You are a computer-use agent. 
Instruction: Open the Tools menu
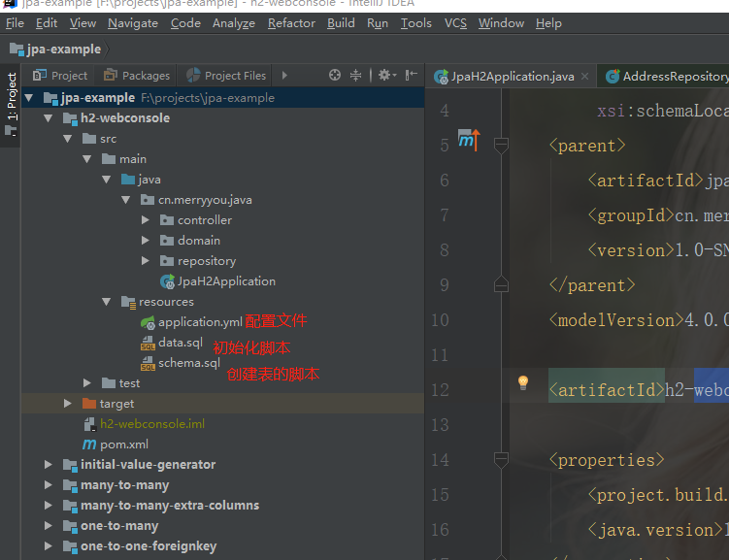pyautogui.click(x=416, y=23)
